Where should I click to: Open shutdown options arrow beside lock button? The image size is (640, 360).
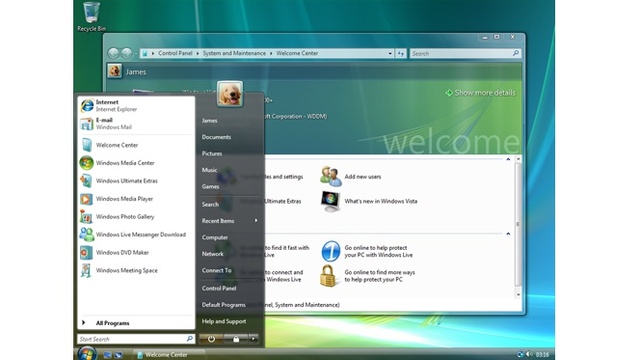coord(253,339)
